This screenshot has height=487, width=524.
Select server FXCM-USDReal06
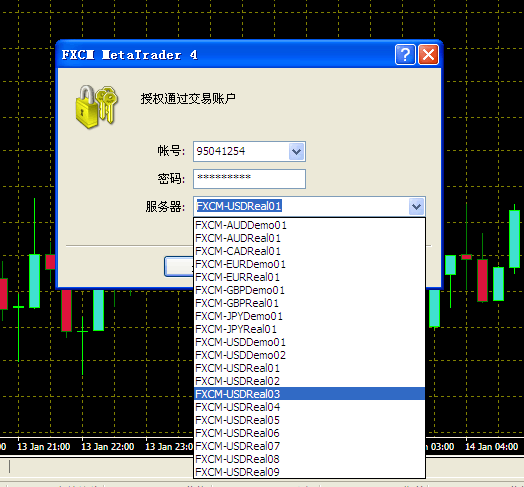coord(309,433)
